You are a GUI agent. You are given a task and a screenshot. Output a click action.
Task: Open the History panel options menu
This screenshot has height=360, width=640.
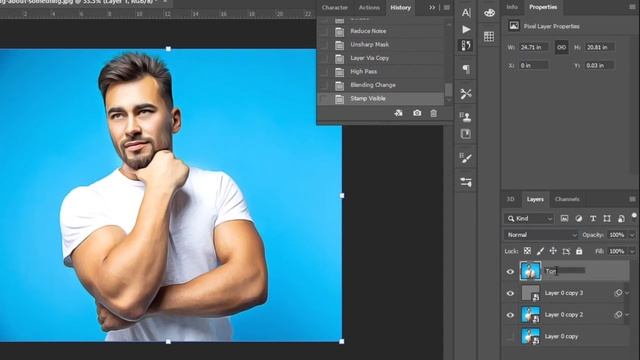447,7
